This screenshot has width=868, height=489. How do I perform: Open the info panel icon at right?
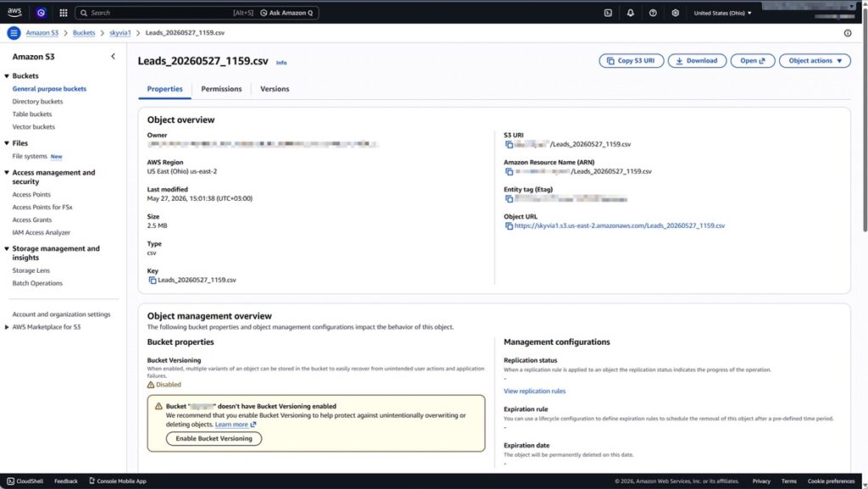[848, 33]
